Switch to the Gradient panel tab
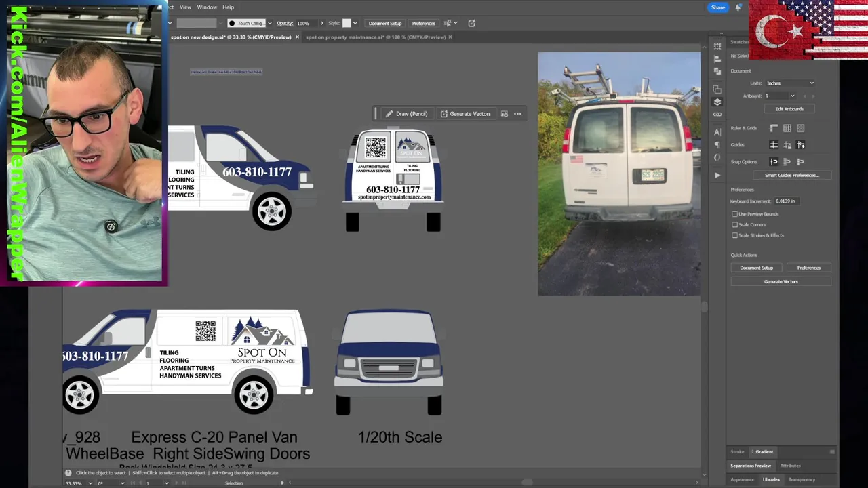 click(764, 451)
